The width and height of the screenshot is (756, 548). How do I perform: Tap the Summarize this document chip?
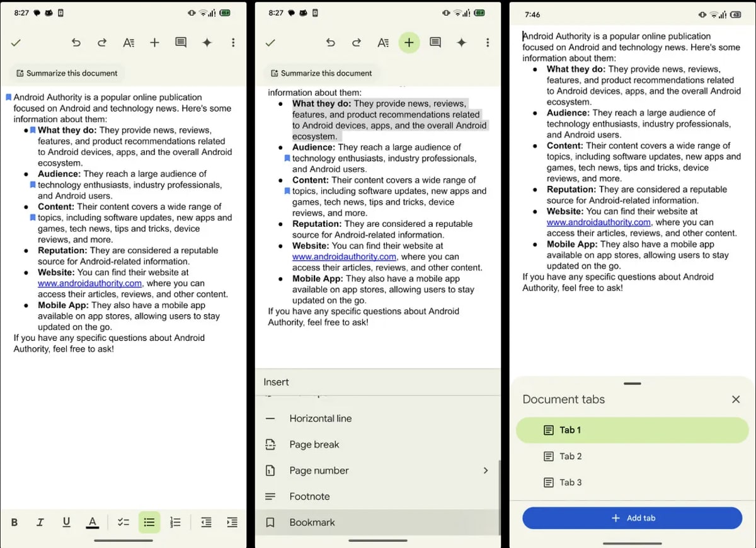click(x=67, y=73)
